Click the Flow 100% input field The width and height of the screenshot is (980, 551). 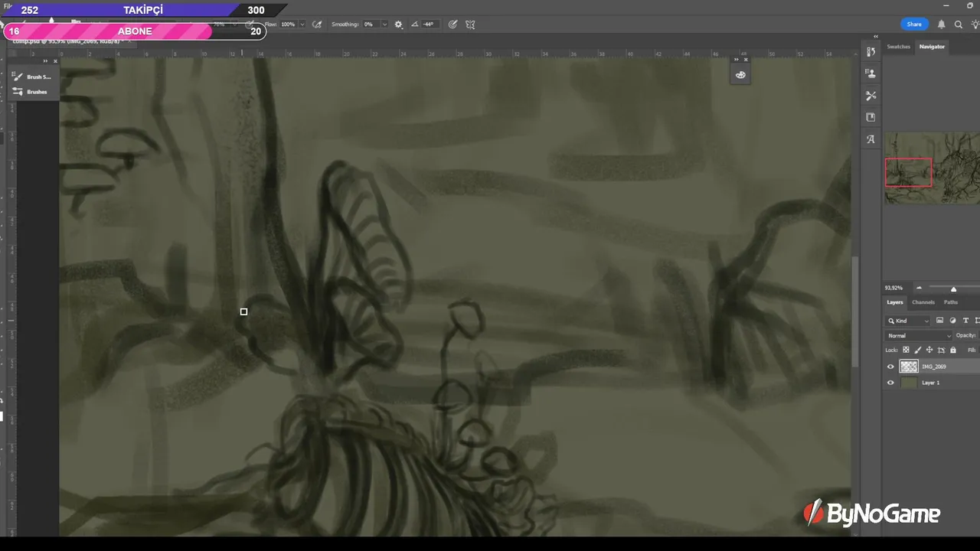point(288,24)
